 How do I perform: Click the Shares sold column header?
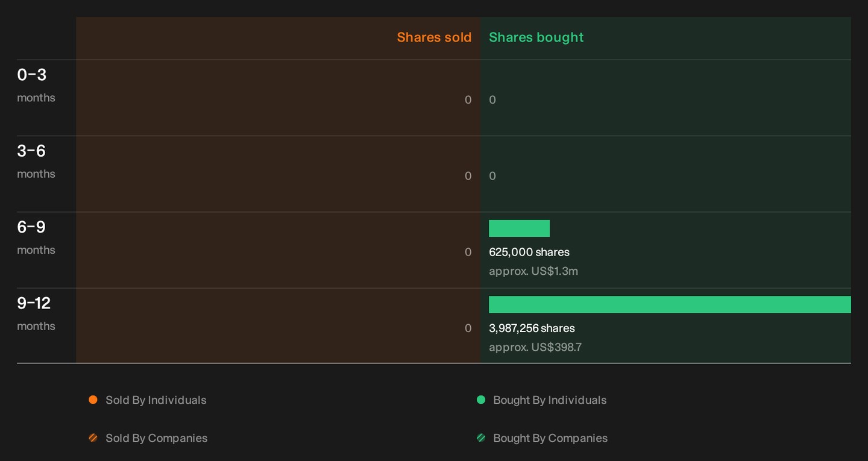(x=434, y=37)
